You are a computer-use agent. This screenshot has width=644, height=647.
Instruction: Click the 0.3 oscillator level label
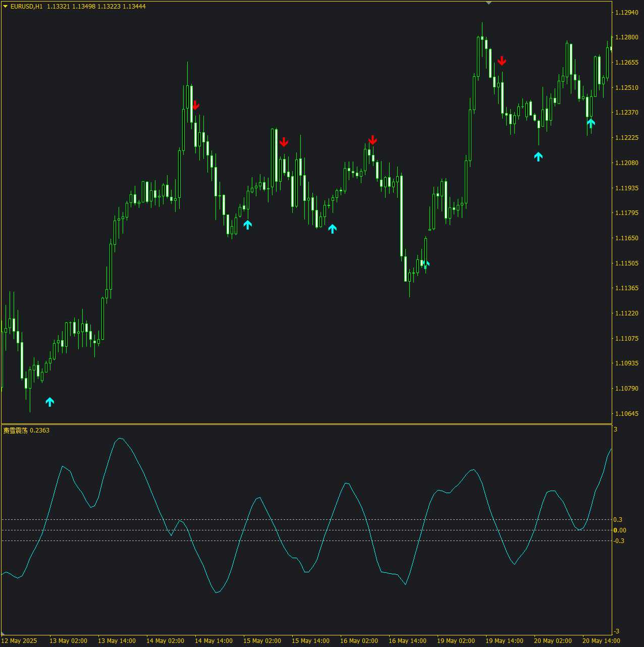tap(618, 520)
